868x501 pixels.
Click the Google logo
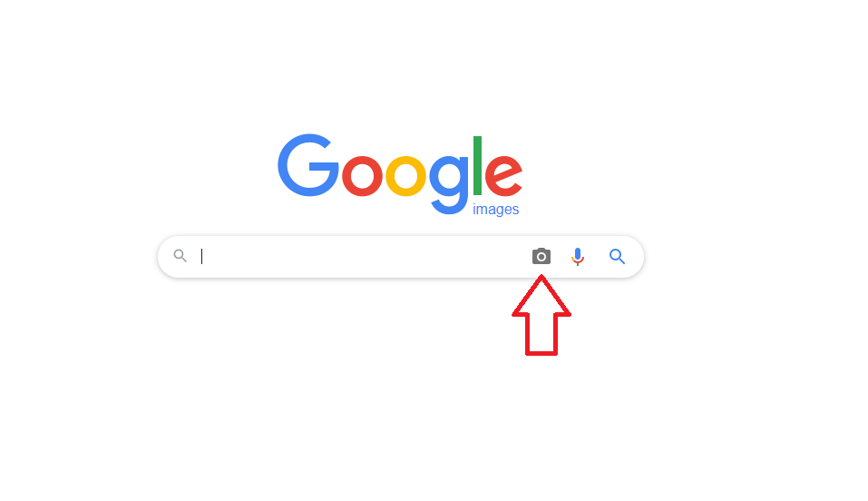400,174
